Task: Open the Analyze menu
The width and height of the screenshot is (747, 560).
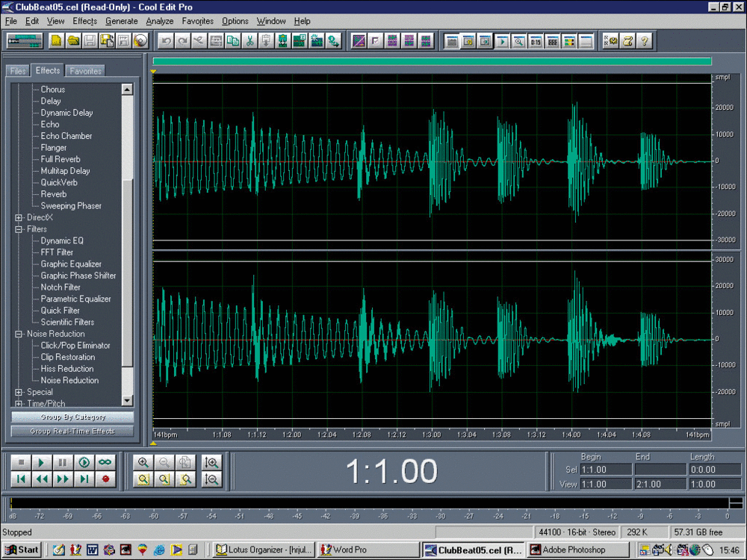Action: tap(159, 21)
